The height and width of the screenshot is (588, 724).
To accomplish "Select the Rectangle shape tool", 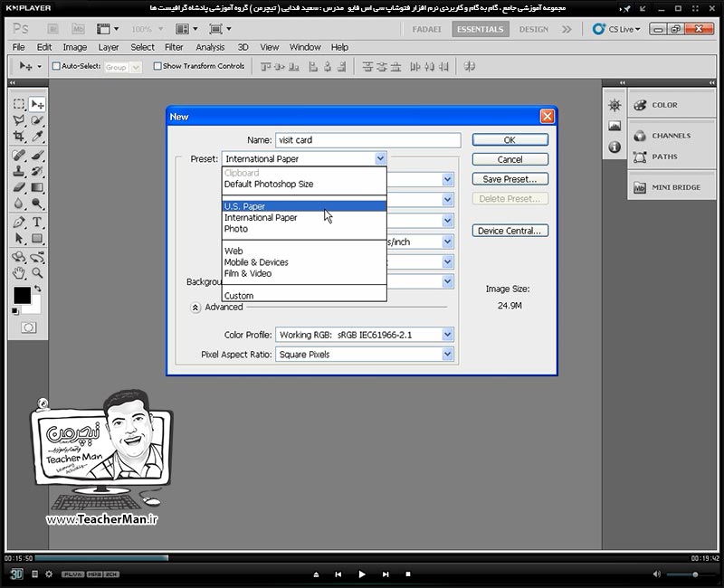I will [37, 239].
